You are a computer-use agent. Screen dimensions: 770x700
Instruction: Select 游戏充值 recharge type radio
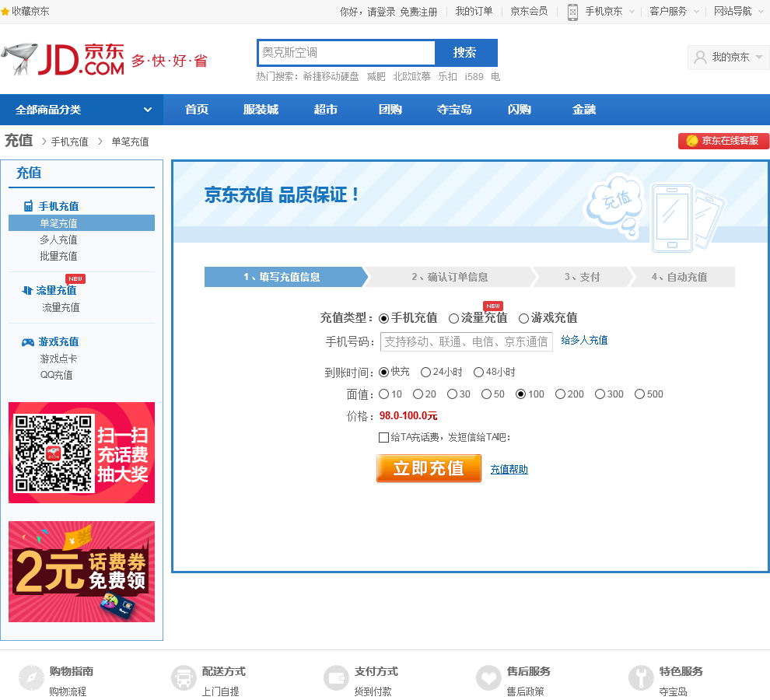524,319
